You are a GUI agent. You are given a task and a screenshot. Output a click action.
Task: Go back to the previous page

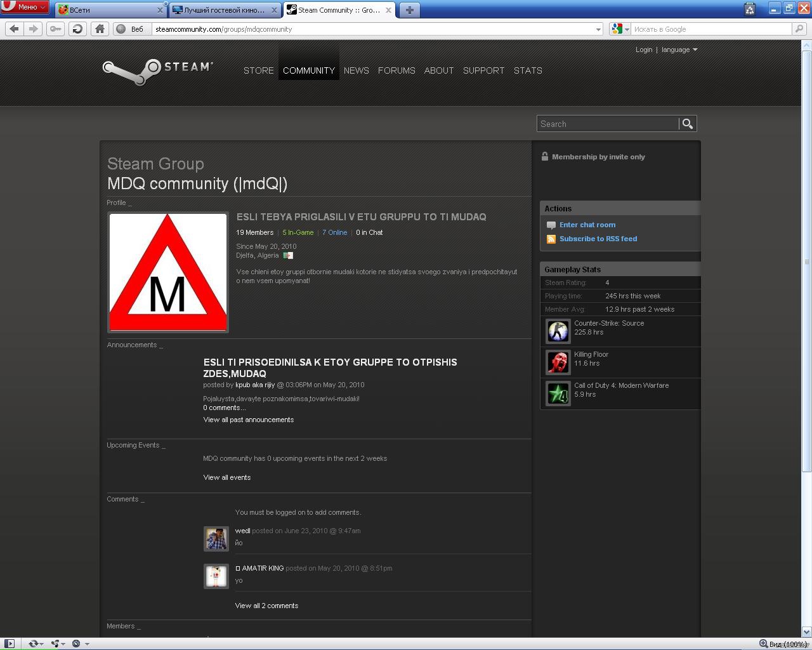pos(15,29)
